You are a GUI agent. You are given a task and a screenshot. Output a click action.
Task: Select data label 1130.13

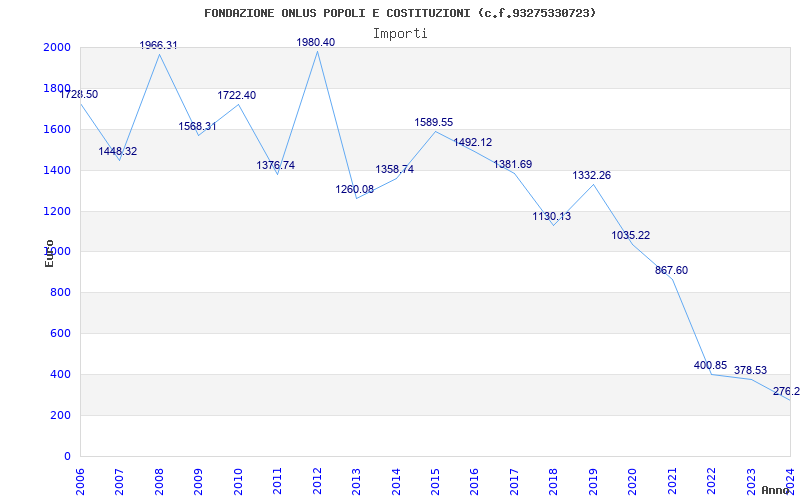[552, 216]
